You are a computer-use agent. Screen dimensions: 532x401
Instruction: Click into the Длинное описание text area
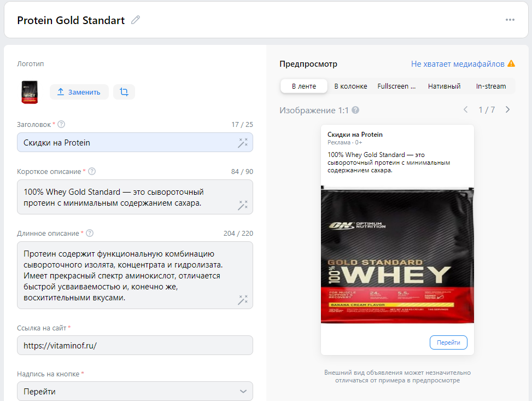coord(135,275)
